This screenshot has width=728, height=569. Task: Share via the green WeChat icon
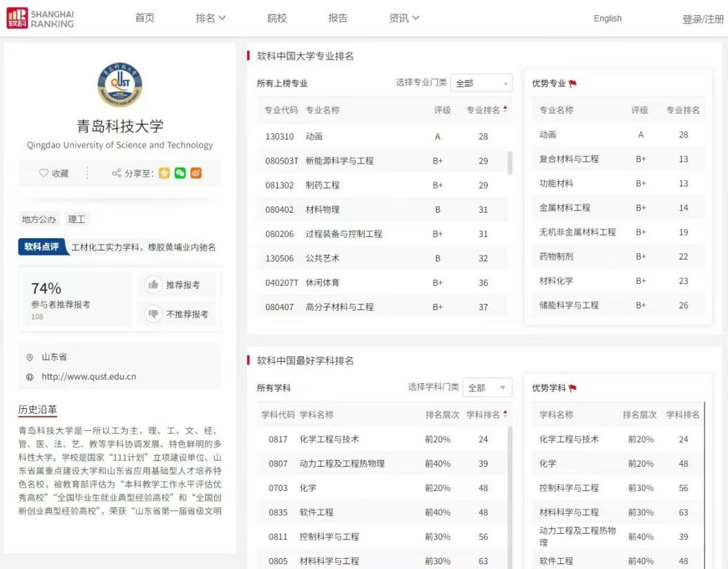click(180, 173)
